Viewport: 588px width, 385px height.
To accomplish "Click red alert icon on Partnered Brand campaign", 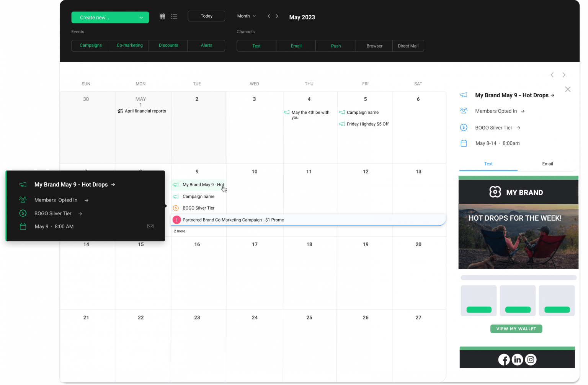I will 176,220.
